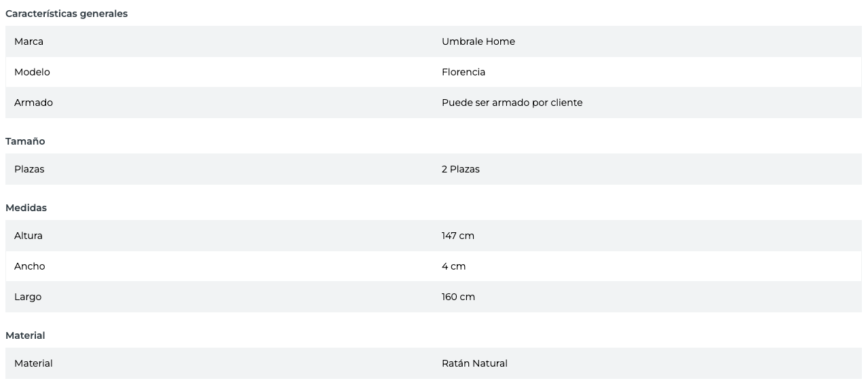This screenshot has height=385, width=868.
Task: Select the Largo row label
Action: (x=28, y=297)
